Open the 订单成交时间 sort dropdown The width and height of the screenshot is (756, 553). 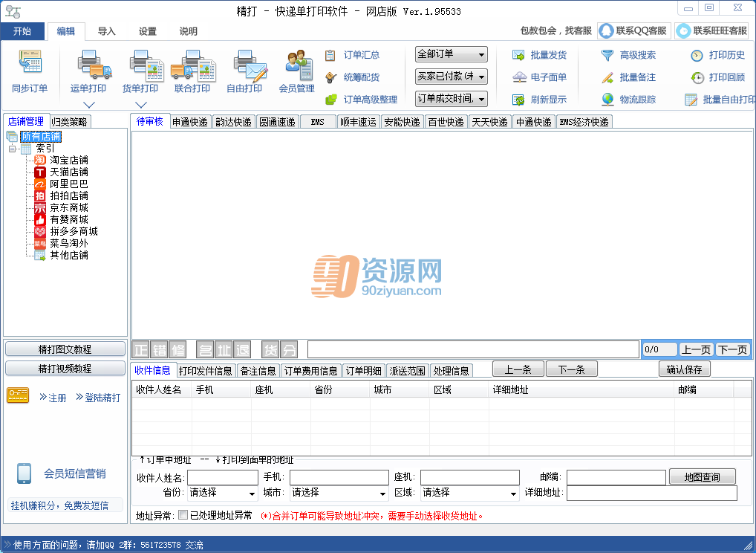452,98
